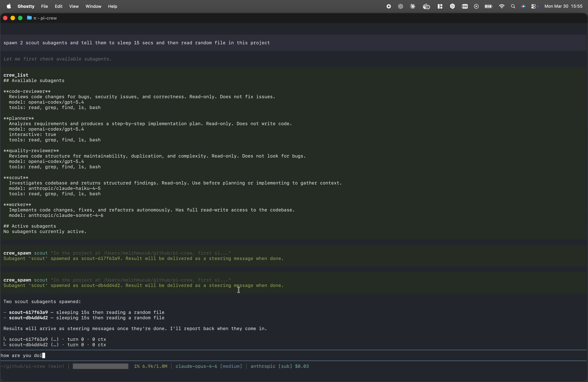Image resolution: width=588 pixels, height=382 pixels.
Task: Click the screen recording stop icon
Action: (389, 6)
